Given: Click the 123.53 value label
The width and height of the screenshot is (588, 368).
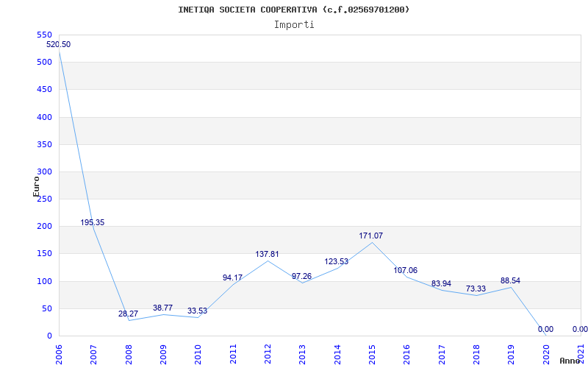Looking at the screenshot, I should tap(337, 262).
